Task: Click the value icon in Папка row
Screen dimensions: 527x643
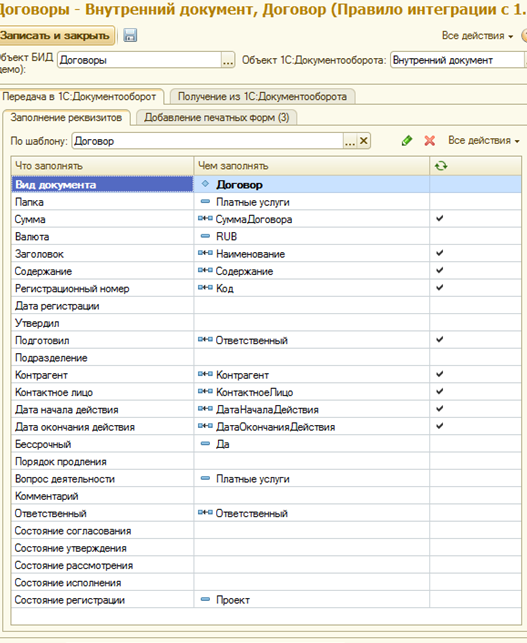Action: pos(205,201)
